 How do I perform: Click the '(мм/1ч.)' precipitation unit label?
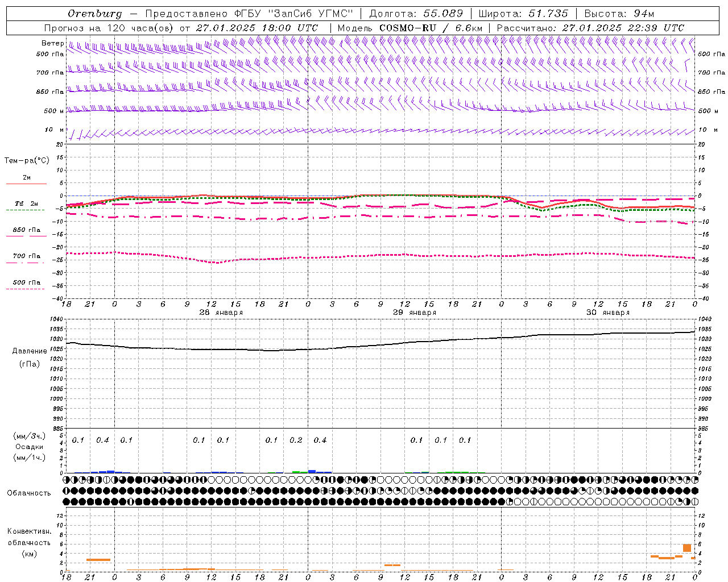(30, 458)
